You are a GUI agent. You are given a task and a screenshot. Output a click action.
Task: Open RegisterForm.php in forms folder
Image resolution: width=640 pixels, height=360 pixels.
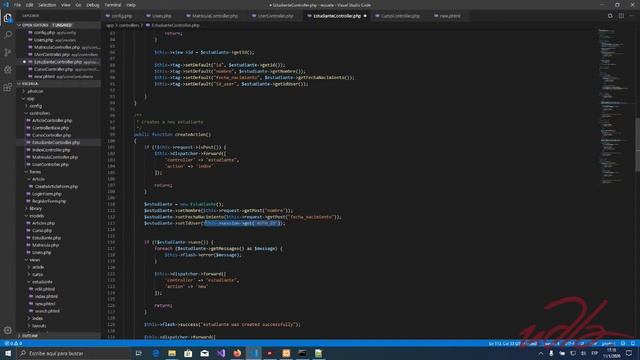click(49, 201)
